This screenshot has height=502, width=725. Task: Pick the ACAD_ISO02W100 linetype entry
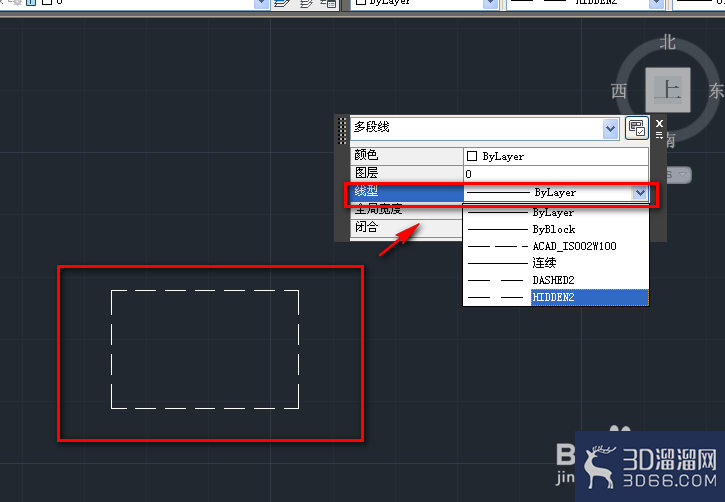pyautogui.click(x=556, y=246)
